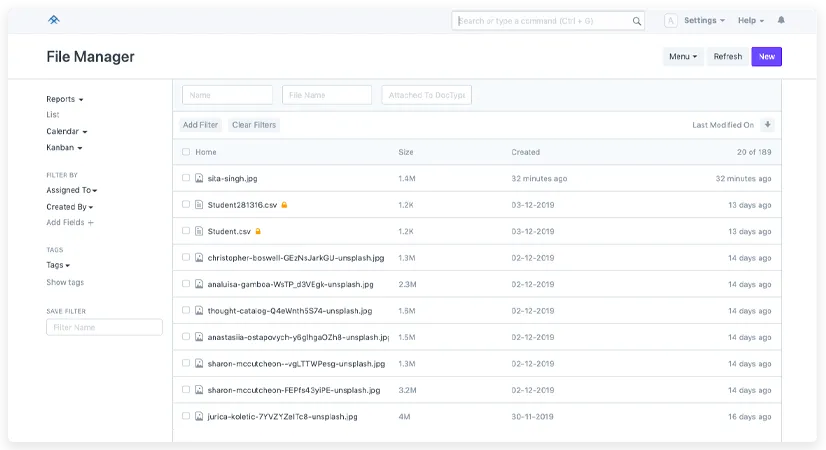Image resolution: width=826 pixels, height=450 pixels.
Task: Click the File Name filter field
Action: click(x=327, y=95)
